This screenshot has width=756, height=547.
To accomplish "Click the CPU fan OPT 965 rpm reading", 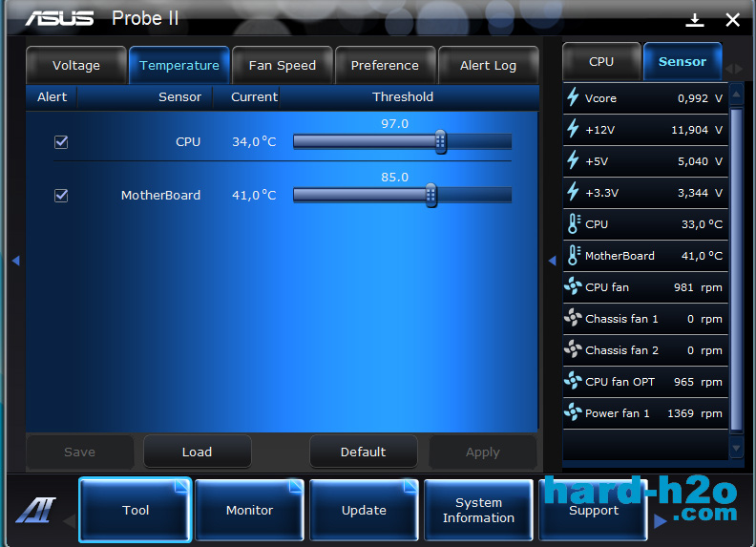I will 698,382.
